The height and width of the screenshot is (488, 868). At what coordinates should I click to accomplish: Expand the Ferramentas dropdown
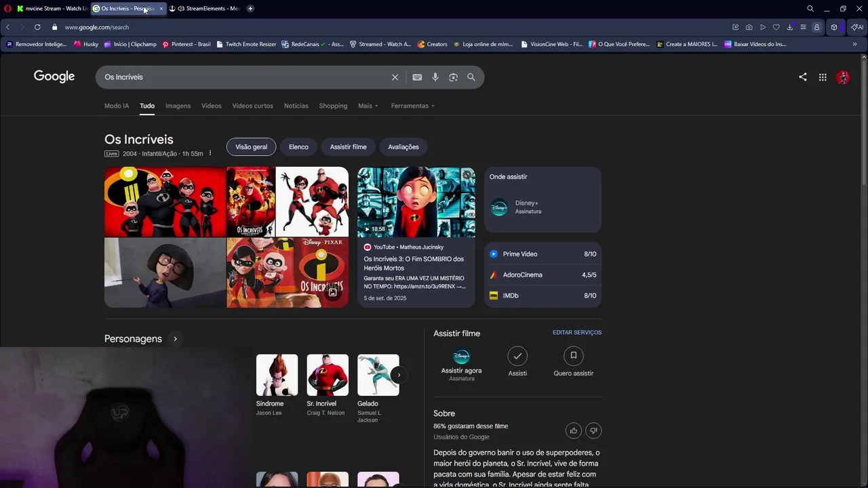click(413, 106)
